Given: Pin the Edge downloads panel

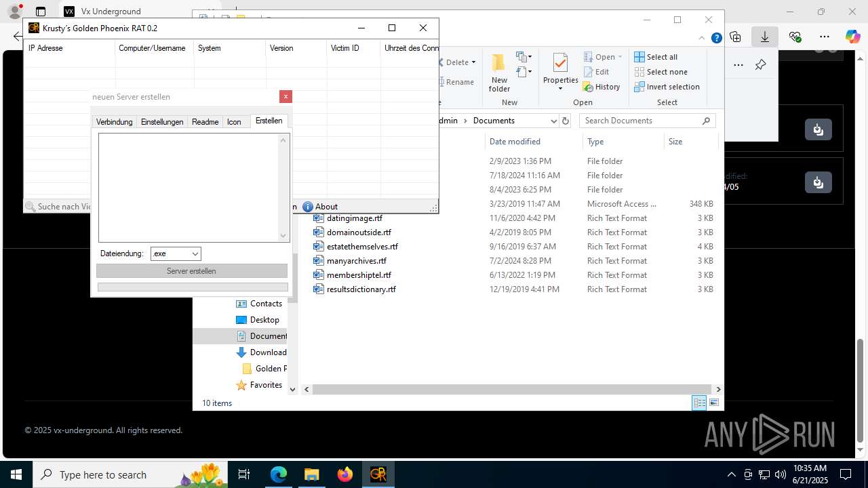Looking at the screenshot, I should coord(760,65).
